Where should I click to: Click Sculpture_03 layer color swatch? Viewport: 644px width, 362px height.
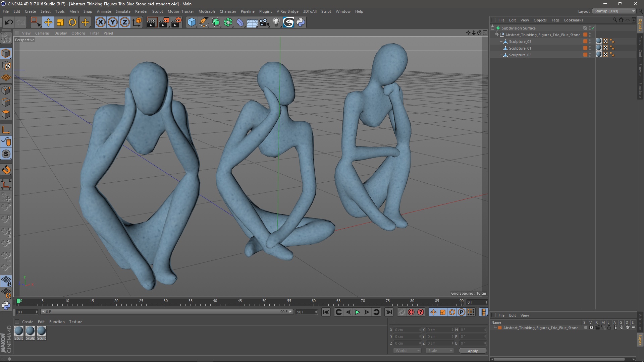click(585, 42)
